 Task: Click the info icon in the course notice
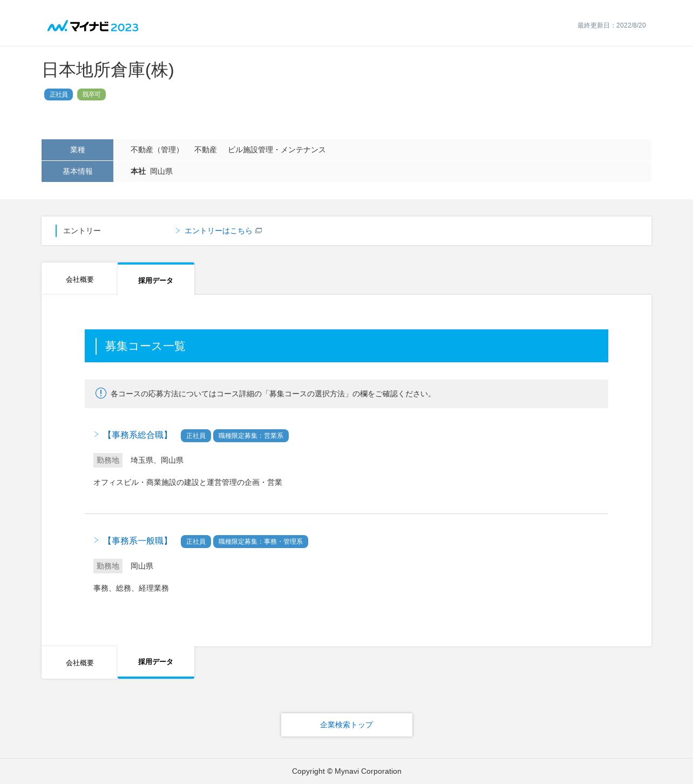click(101, 393)
